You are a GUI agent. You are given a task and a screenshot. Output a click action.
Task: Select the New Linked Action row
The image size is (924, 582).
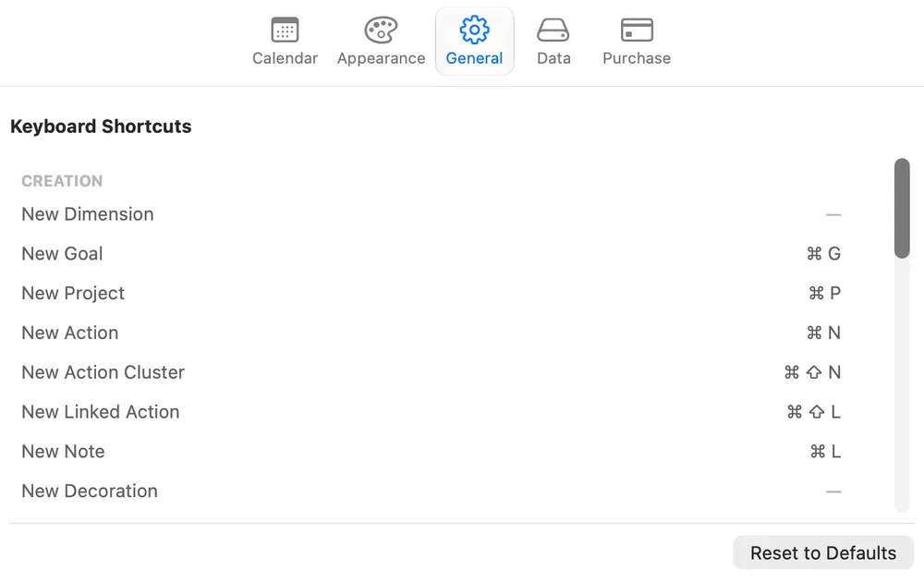pos(432,412)
